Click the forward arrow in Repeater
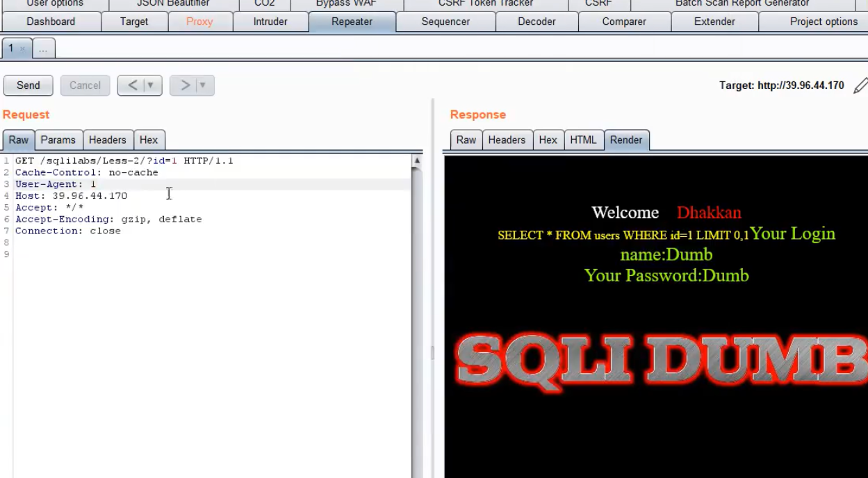This screenshot has width=868, height=478. 184,85
